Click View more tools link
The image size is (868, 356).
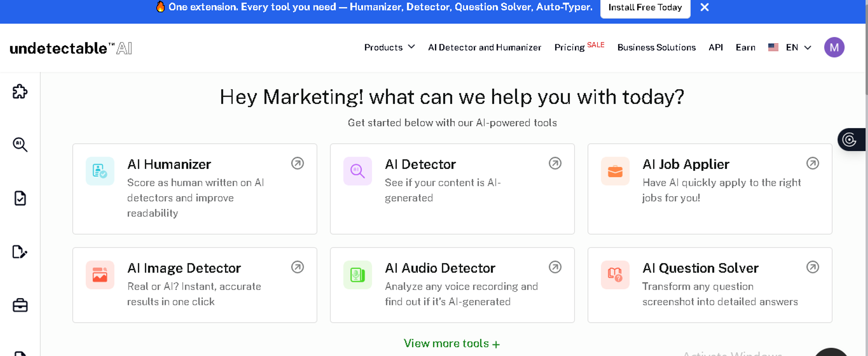point(452,343)
